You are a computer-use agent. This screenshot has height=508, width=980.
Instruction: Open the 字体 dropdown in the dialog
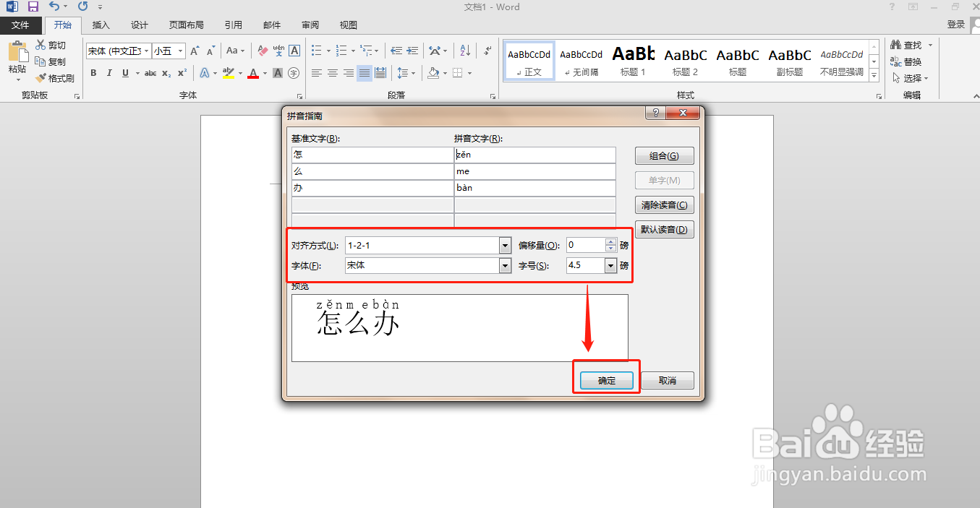coord(504,265)
